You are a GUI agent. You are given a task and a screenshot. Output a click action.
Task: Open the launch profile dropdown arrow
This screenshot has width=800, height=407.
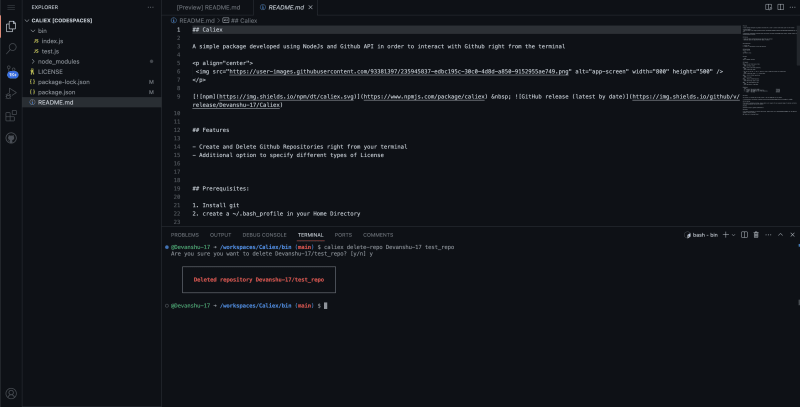tap(734, 235)
